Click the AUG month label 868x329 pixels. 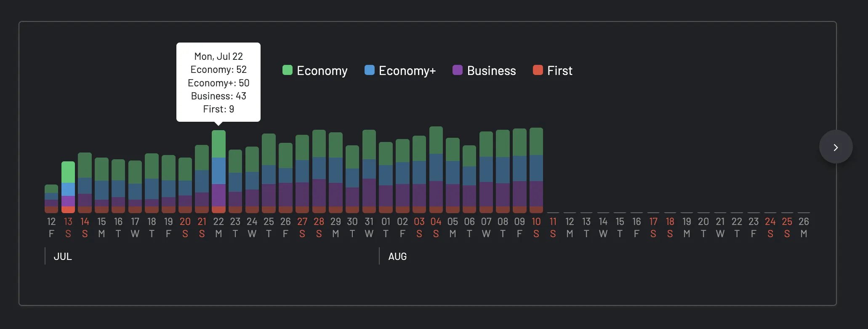point(397,256)
